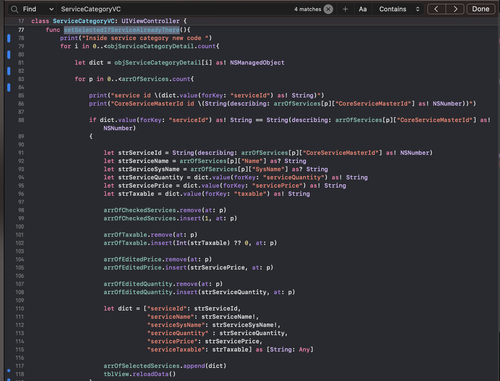This screenshot has height=381, width=500.
Task: Go to next match with right arrow
Action: 455,9
